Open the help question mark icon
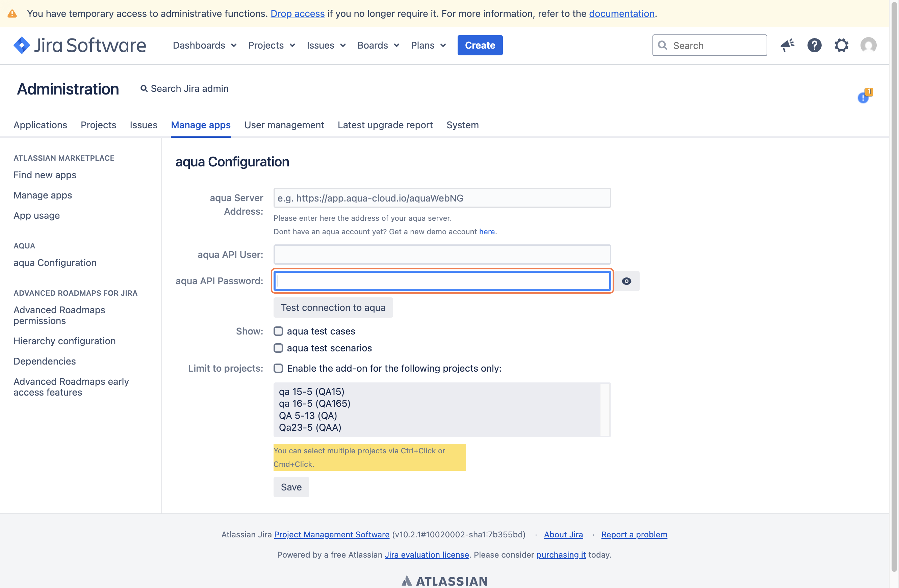The height and width of the screenshot is (588, 899). coord(814,45)
